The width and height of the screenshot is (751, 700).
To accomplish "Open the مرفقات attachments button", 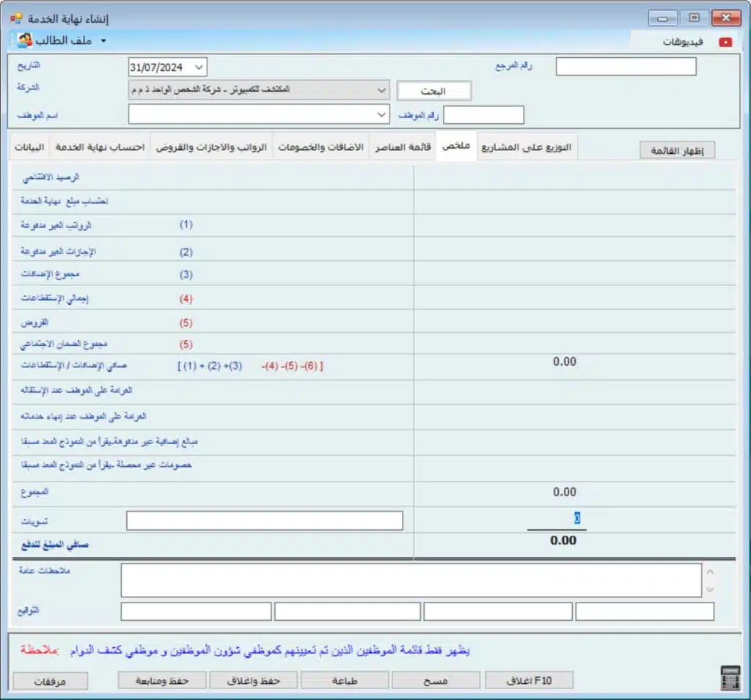I will point(51,681).
